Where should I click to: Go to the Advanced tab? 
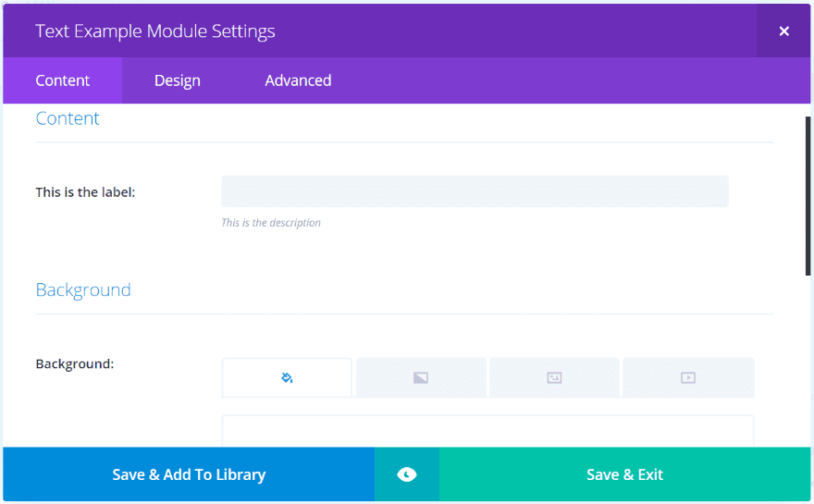(298, 80)
